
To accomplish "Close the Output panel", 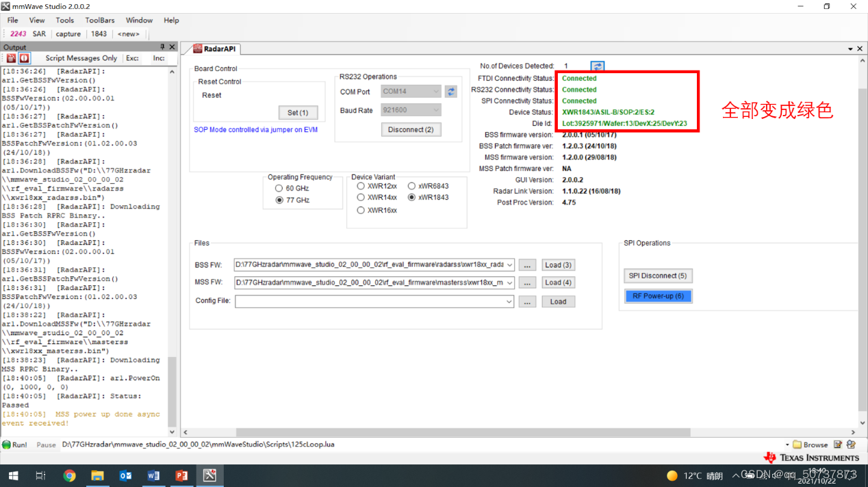I will (172, 47).
